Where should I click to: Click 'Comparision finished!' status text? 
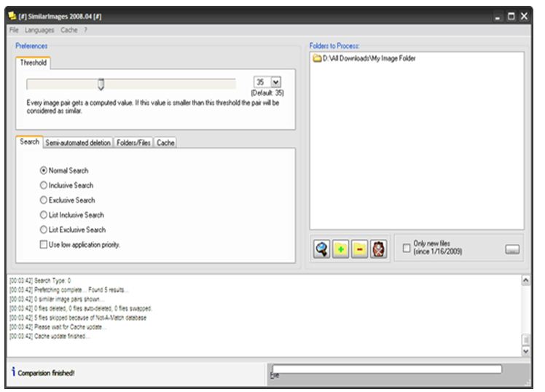pos(46,373)
